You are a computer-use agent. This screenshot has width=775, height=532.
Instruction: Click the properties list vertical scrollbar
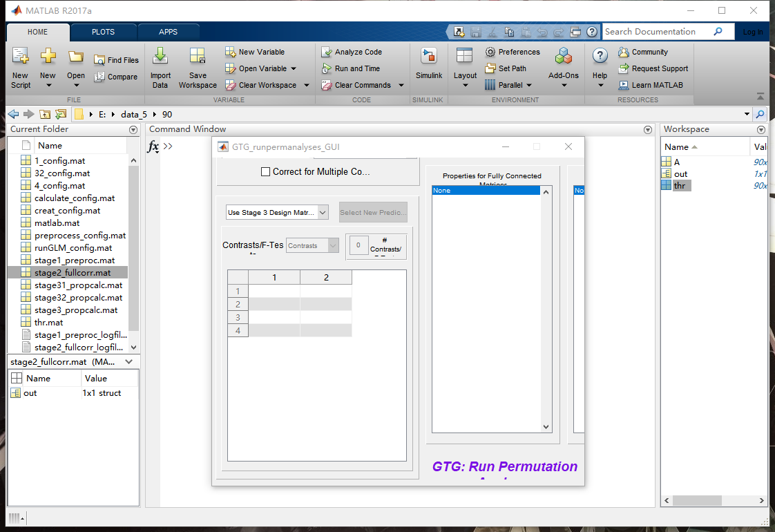[x=546, y=309]
